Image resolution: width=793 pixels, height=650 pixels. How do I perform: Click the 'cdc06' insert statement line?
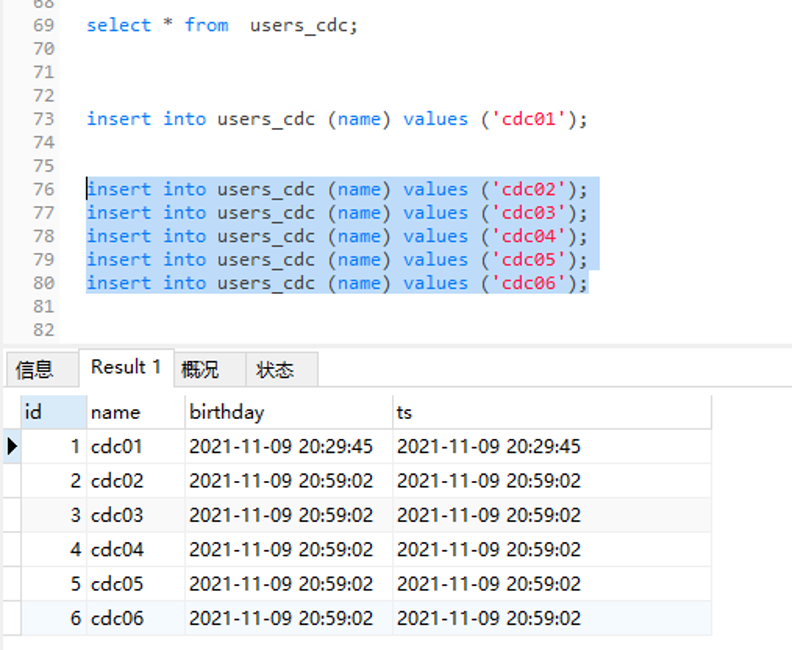[x=337, y=284]
